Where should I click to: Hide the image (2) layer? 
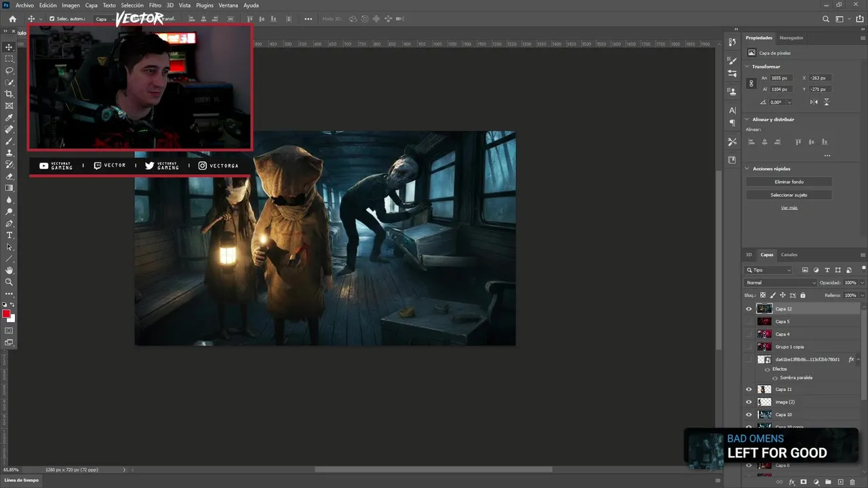(749, 402)
